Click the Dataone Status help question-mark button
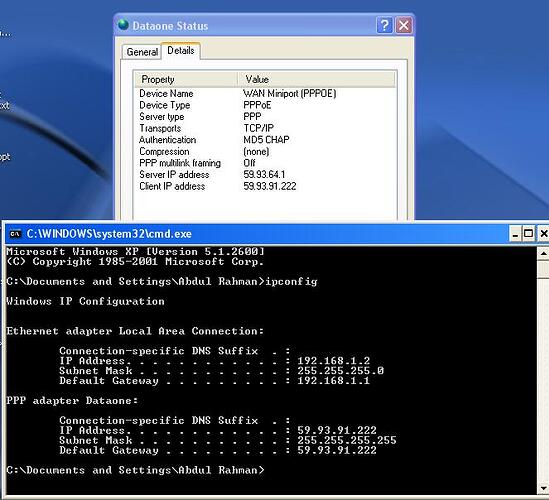Viewport: 549px width, 500px height. 384,26
